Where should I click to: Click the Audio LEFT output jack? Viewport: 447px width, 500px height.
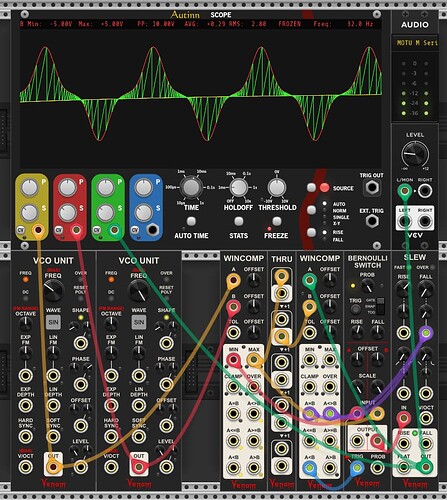[405, 221]
